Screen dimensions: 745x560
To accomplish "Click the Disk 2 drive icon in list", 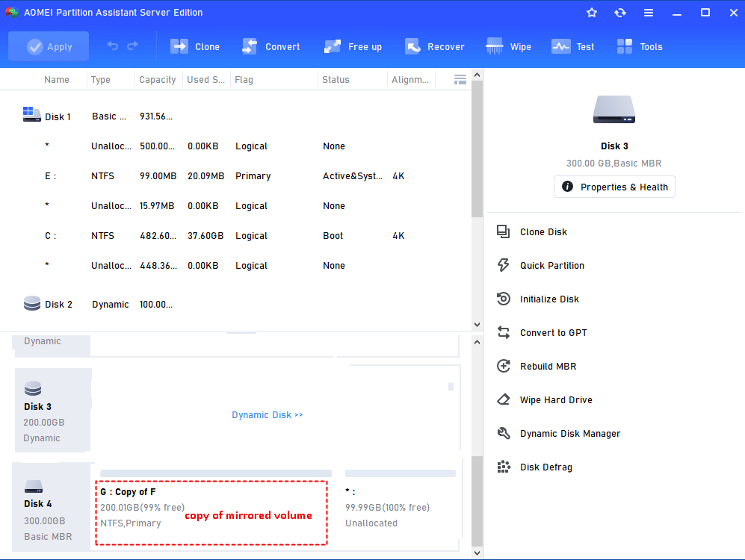I will (32, 303).
